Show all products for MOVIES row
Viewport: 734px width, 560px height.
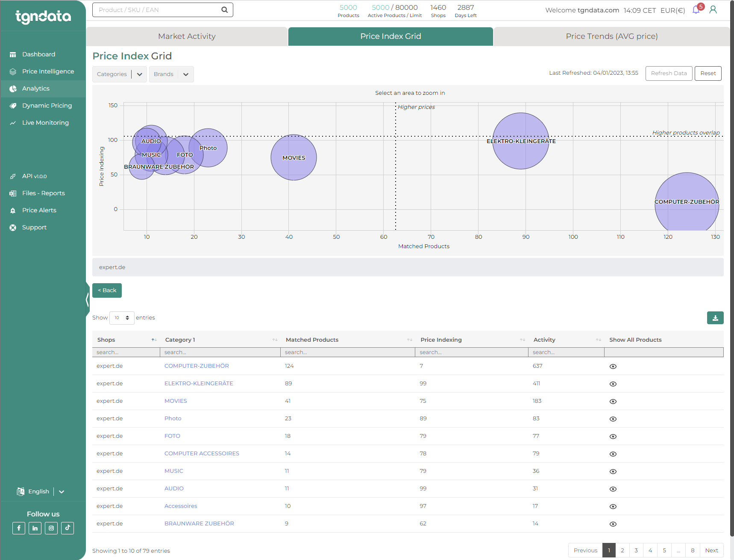click(x=613, y=402)
